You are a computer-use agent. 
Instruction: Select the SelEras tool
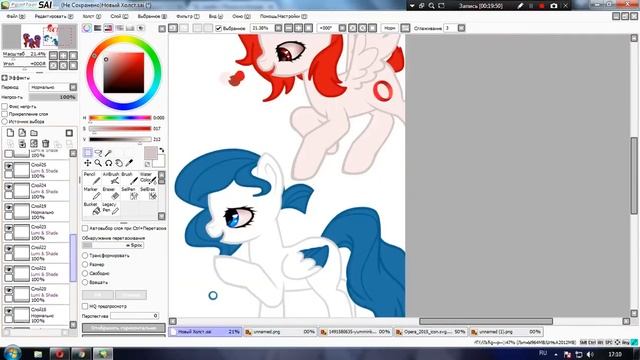point(148,193)
